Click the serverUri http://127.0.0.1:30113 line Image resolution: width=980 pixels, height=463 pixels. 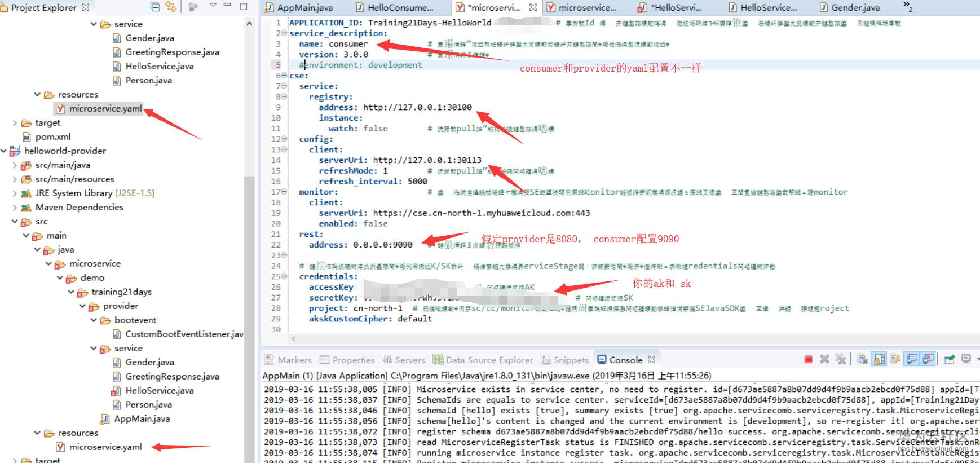tap(400, 160)
